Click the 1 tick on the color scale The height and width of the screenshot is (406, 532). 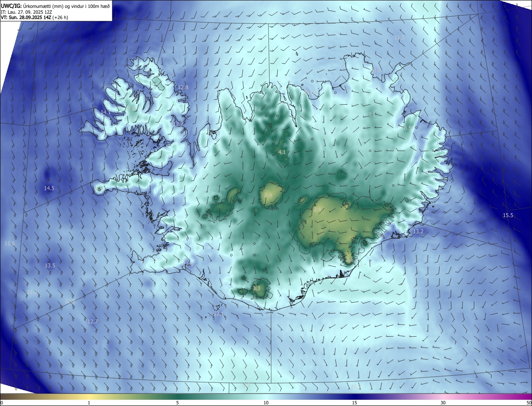click(x=89, y=403)
